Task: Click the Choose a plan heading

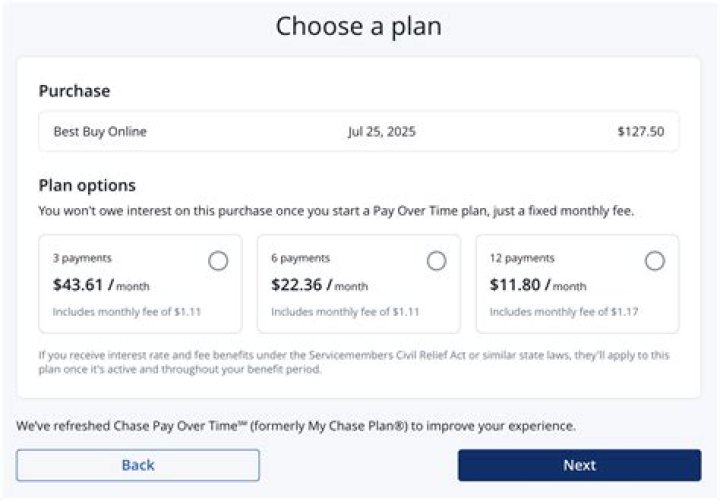Action: 358,26
